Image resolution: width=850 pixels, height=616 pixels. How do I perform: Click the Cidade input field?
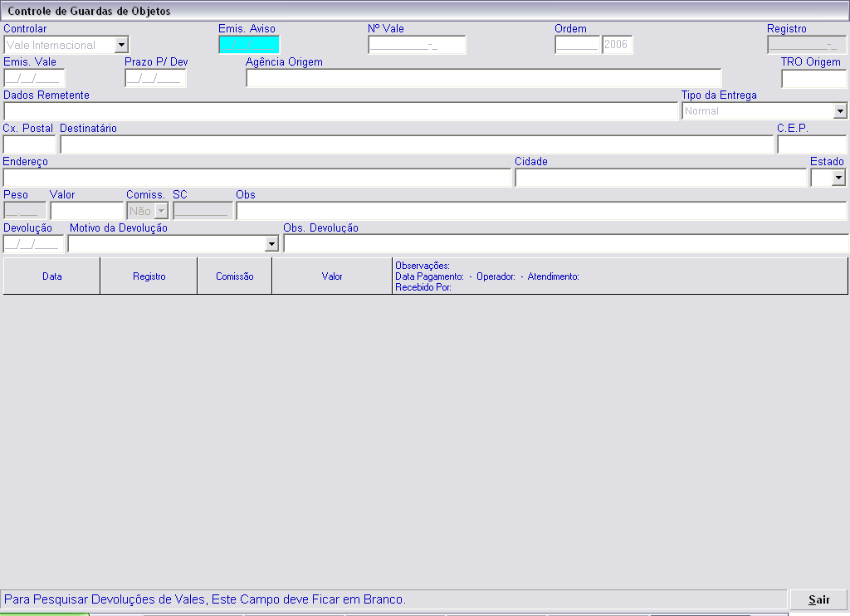tap(660, 178)
